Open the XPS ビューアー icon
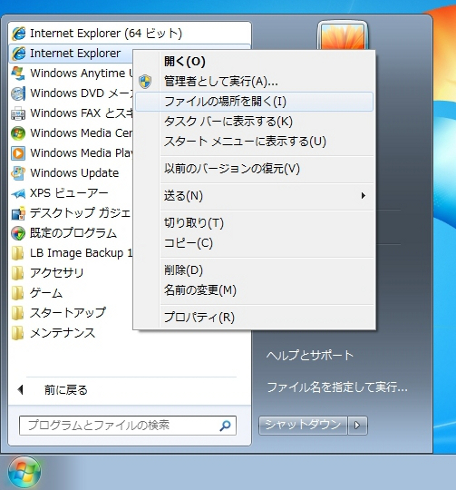Screen dimensions: 456x490 click(18, 193)
